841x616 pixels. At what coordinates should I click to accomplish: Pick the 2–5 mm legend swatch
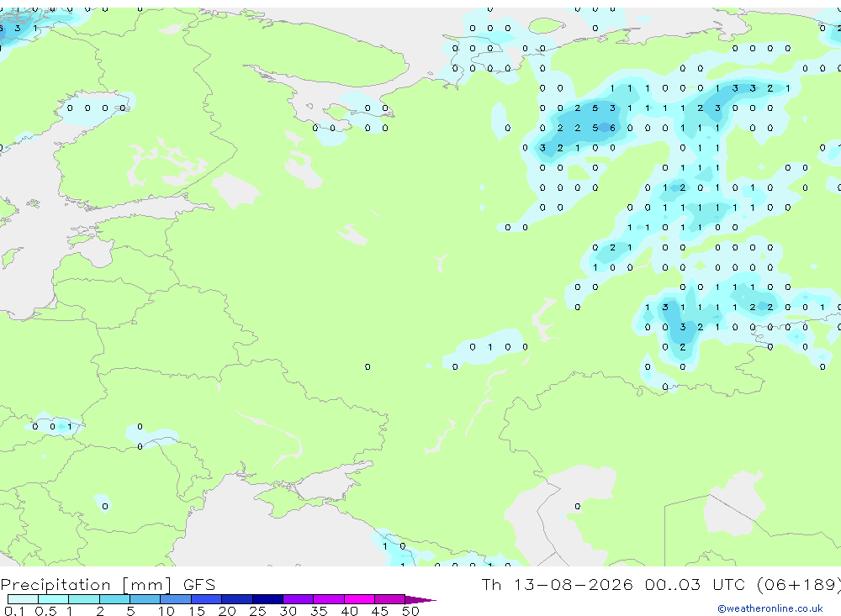pyautogui.click(x=114, y=599)
